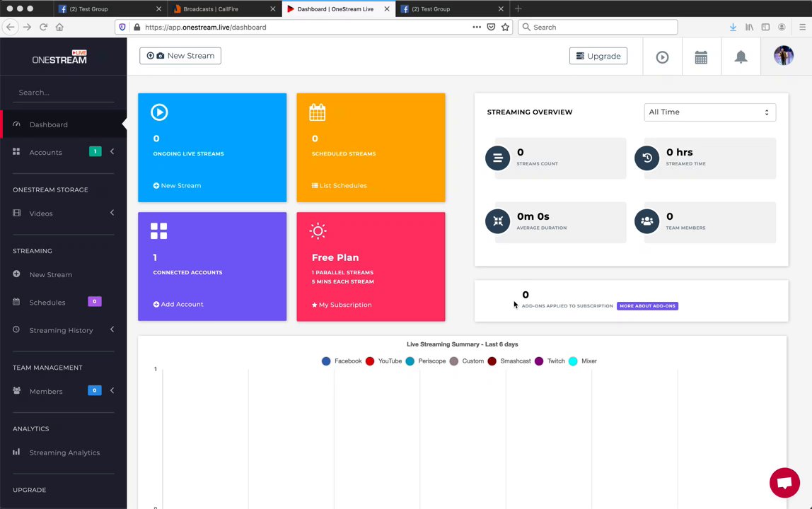The width and height of the screenshot is (812, 509).
Task: Expand the Accounts sidebar chevron
Action: click(112, 152)
